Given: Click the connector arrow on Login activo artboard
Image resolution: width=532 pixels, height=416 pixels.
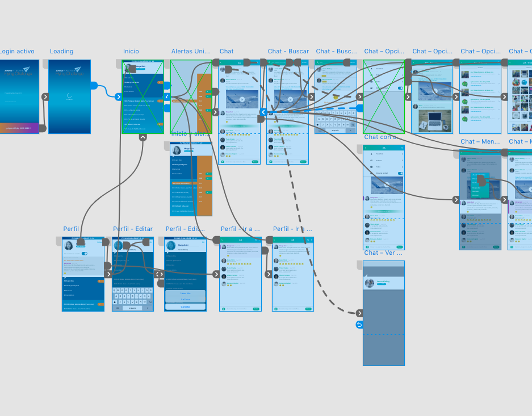Looking at the screenshot, I should 45,96.
